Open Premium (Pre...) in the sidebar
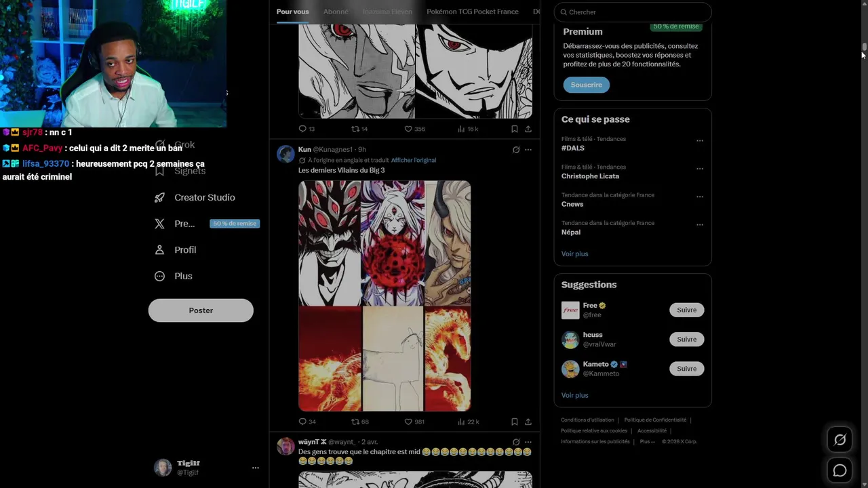Viewport: 868px width, 488px height. (174, 224)
